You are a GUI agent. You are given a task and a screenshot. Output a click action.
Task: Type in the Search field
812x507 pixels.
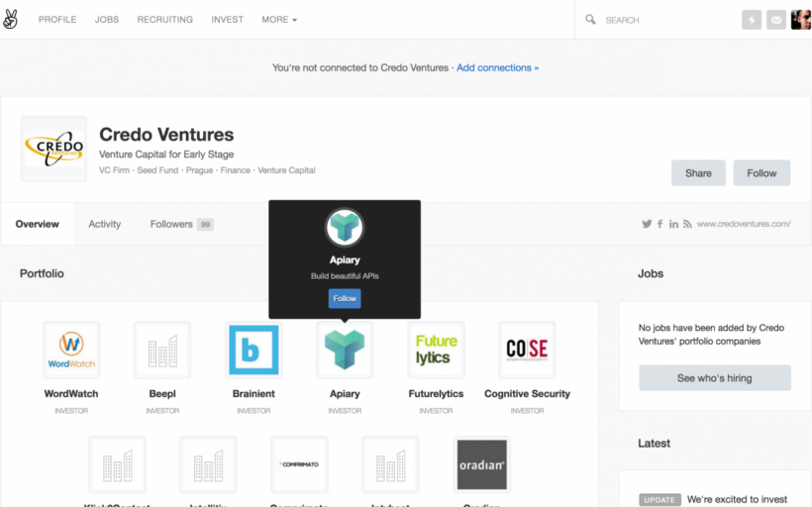click(663, 20)
